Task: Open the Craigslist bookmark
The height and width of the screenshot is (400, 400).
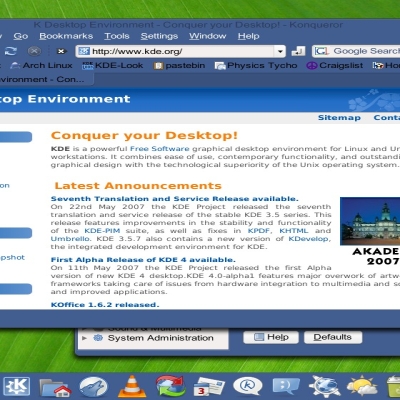Action: (x=335, y=65)
